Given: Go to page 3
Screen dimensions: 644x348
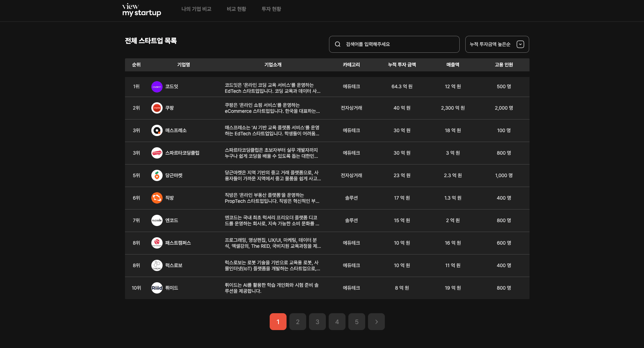Looking at the screenshot, I should pyautogui.click(x=317, y=322).
